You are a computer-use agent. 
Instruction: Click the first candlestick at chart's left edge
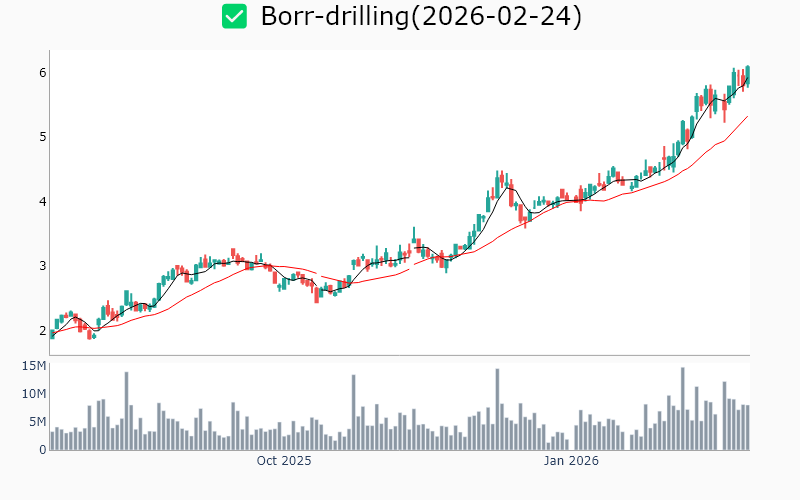[52, 334]
